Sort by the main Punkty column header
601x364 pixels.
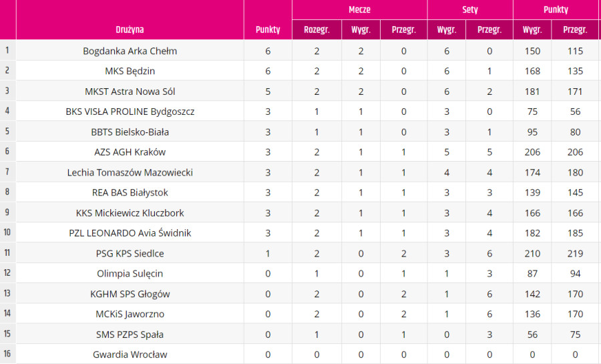268,29
